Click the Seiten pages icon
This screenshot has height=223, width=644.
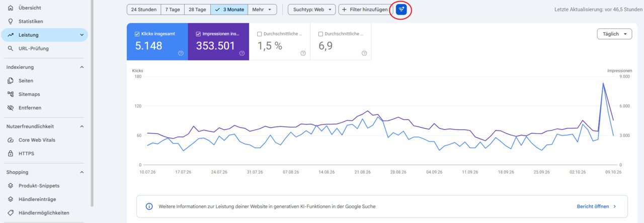[x=11, y=81]
